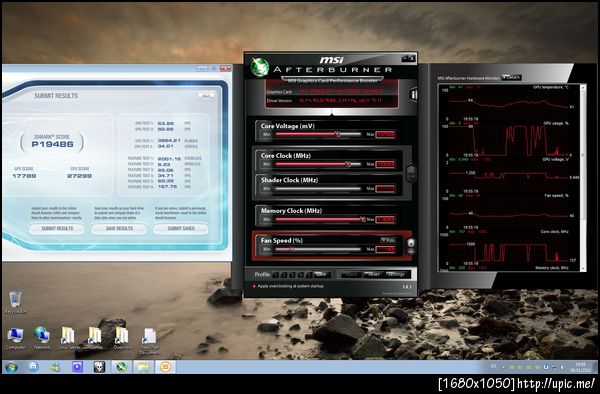Click the Core clock graph in monitor
The image size is (600, 394).
(509, 248)
